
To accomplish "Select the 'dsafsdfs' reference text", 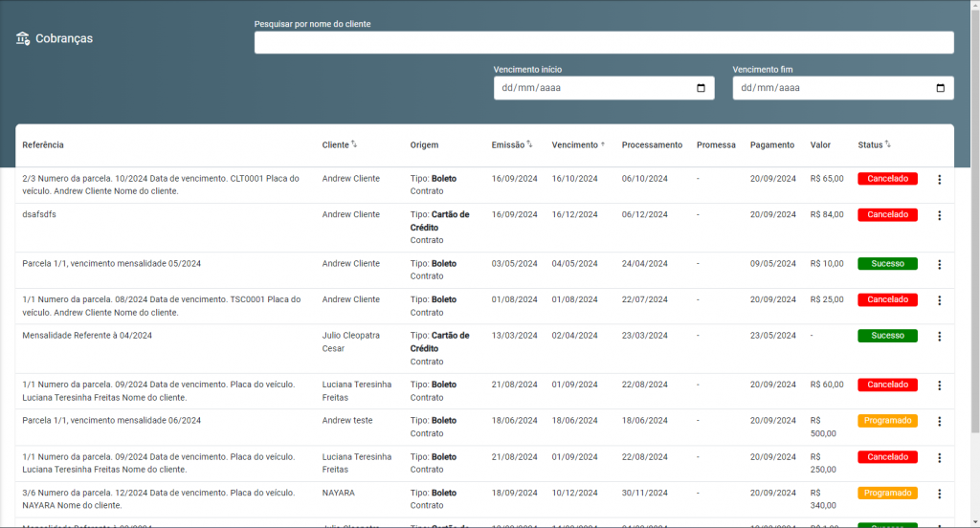I will click(x=39, y=214).
